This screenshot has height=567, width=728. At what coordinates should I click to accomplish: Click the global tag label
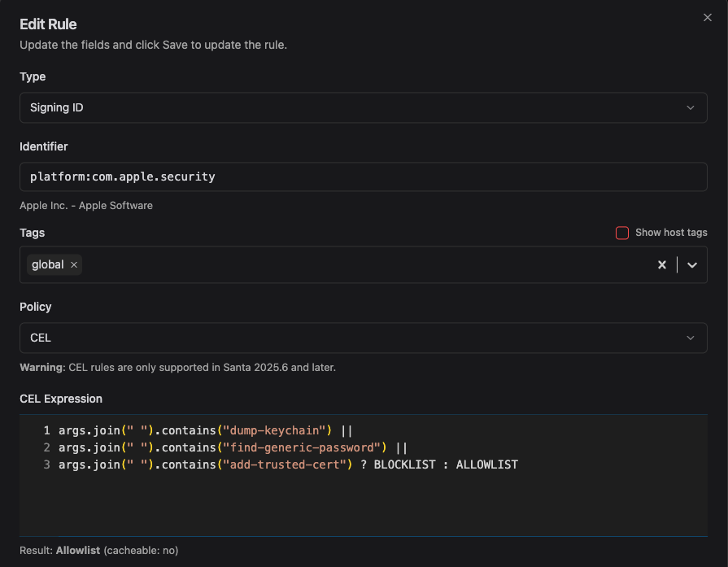[x=47, y=265]
